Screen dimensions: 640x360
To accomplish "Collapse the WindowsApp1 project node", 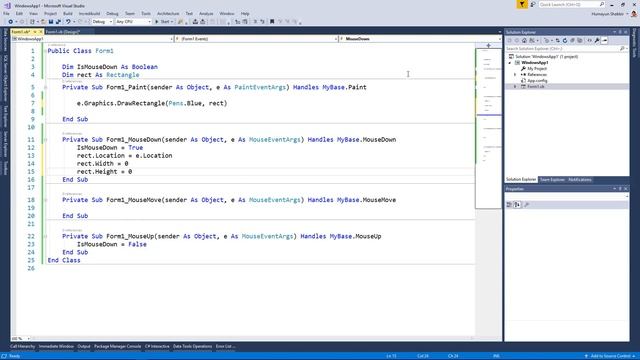I will [510, 63].
